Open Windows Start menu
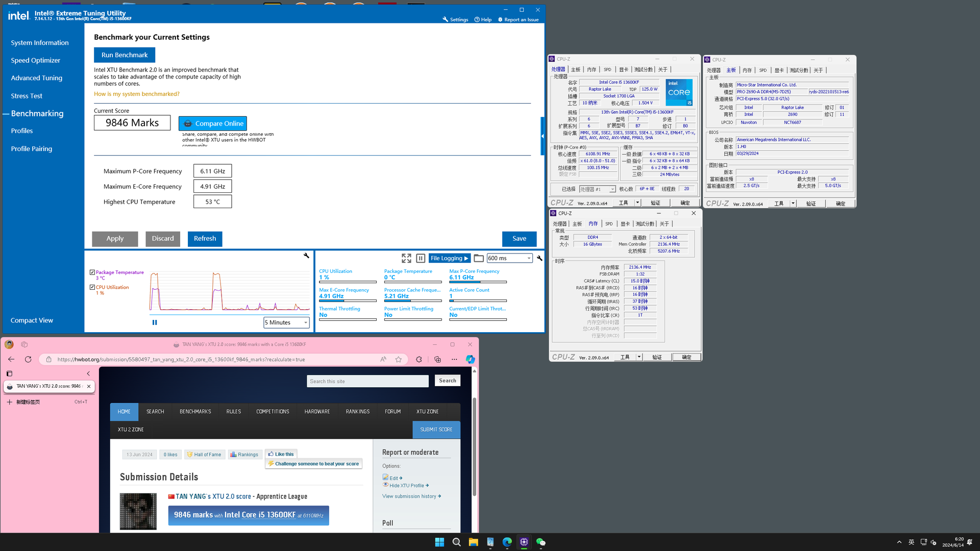The width and height of the screenshot is (980, 551). 439,542
